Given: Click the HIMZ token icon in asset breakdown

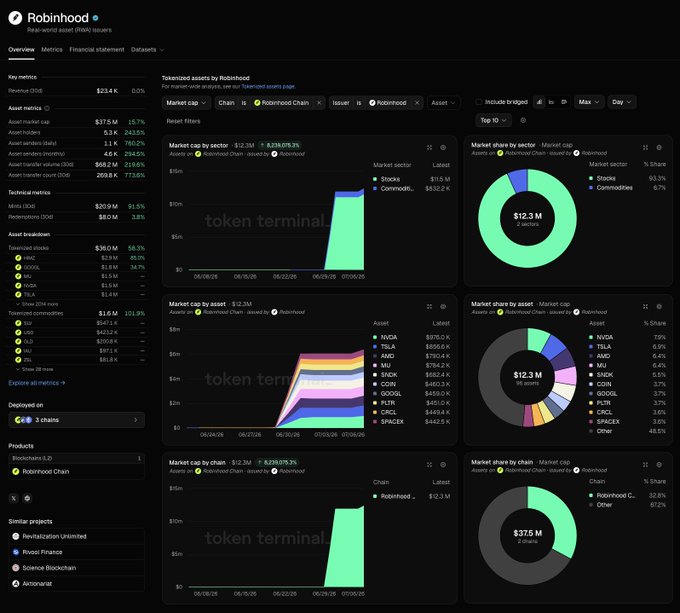Looking at the screenshot, I should pos(18,258).
